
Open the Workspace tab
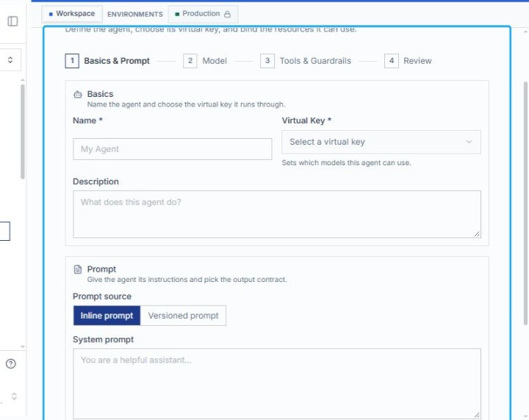click(x=72, y=14)
